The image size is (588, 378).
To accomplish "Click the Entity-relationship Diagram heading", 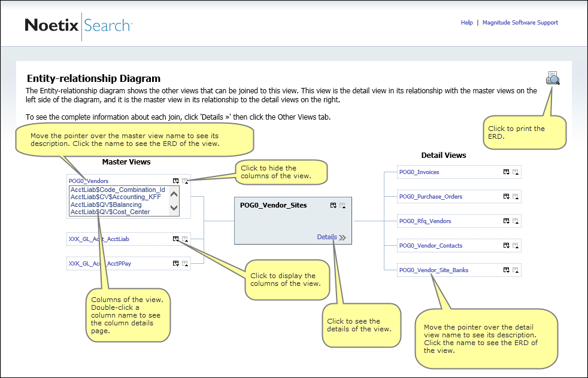I will tap(94, 78).
